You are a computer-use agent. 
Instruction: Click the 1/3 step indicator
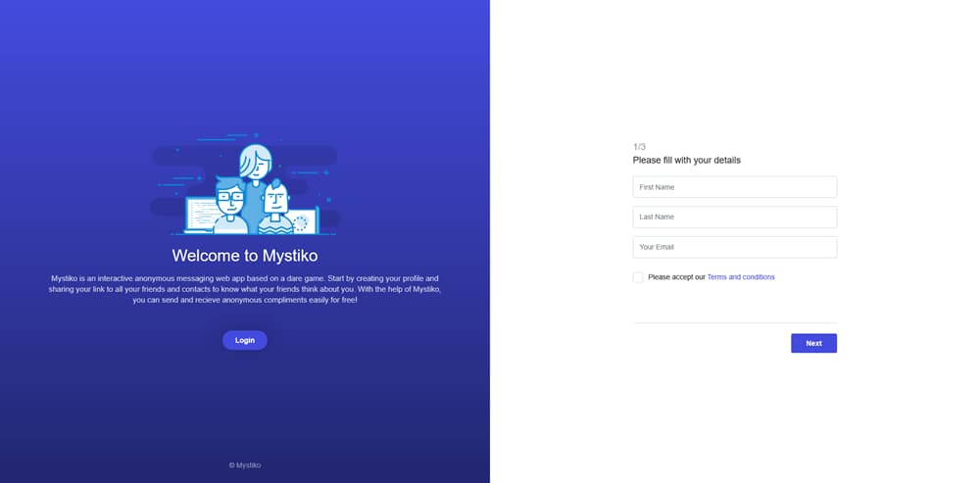point(639,147)
